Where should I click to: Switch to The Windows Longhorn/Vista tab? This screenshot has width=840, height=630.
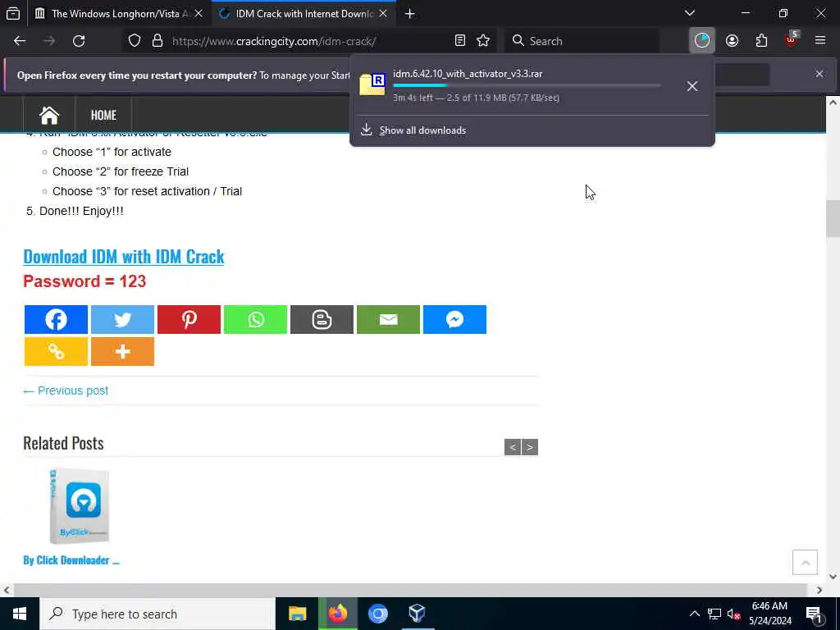pos(117,14)
